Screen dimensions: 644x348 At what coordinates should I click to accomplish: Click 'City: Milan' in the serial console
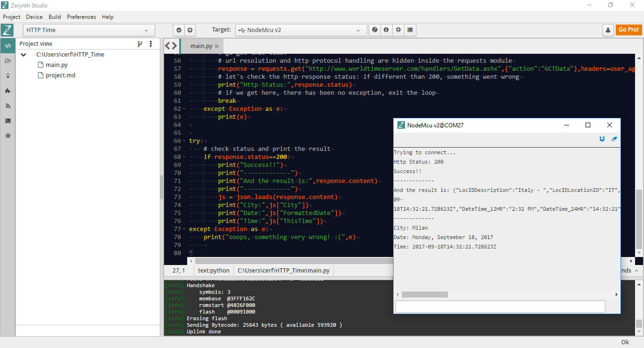[411, 228]
